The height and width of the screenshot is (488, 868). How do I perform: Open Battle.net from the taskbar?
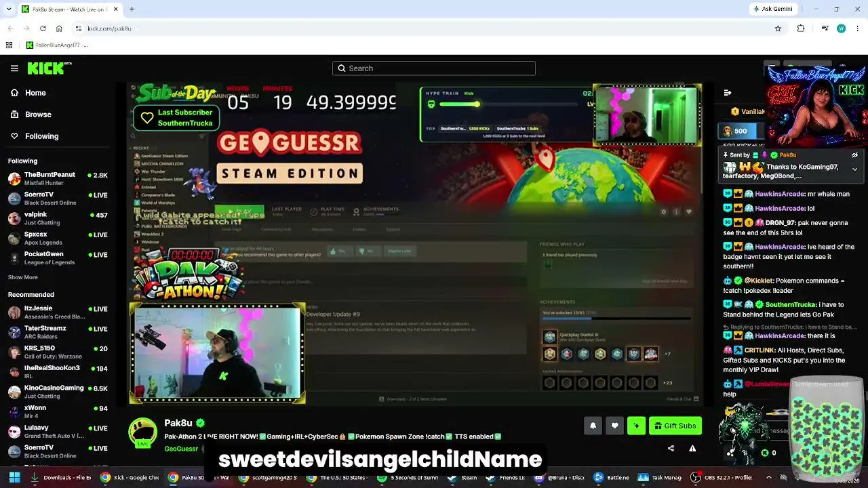click(x=611, y=477)
